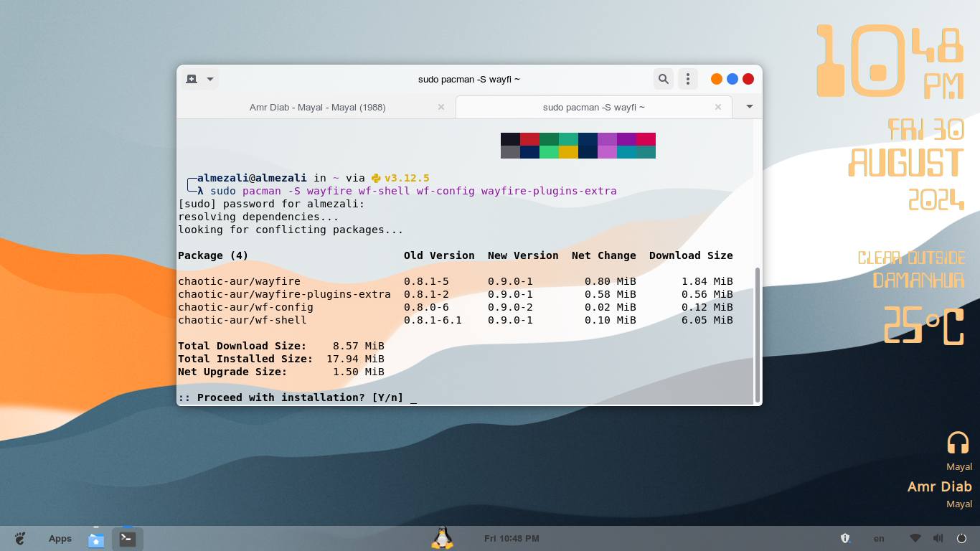Click the 6.05 MiB download size value
The image size is (980, 551).
pos(707,320)
